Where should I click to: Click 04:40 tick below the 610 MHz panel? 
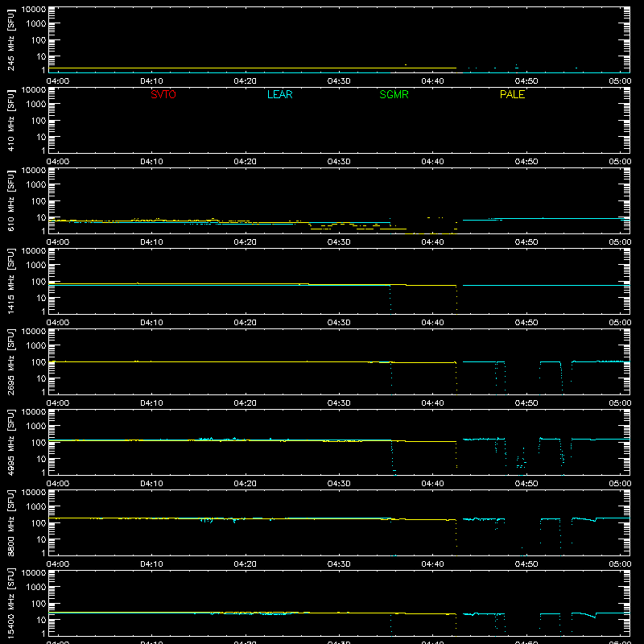[432, 242]
